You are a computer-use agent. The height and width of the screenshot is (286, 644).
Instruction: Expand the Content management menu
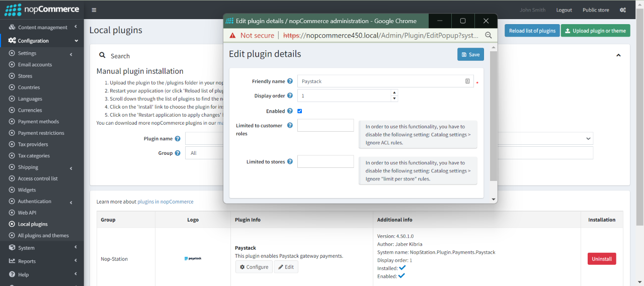click(75, 27)
